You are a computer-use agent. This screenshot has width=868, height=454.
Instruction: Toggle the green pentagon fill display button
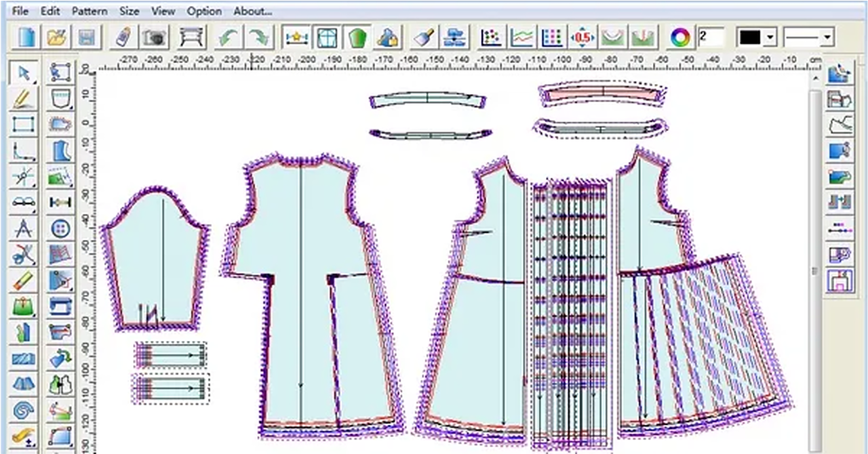357,37
